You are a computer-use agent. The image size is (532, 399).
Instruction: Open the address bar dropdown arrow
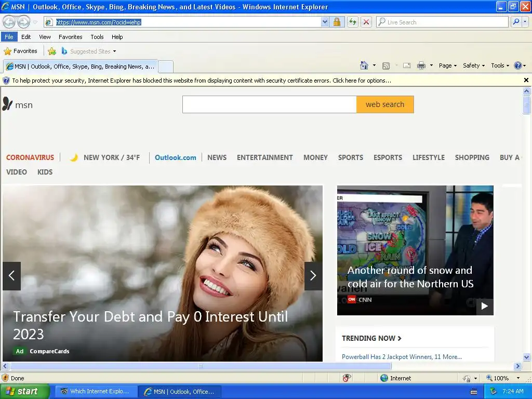click(325, 22)
